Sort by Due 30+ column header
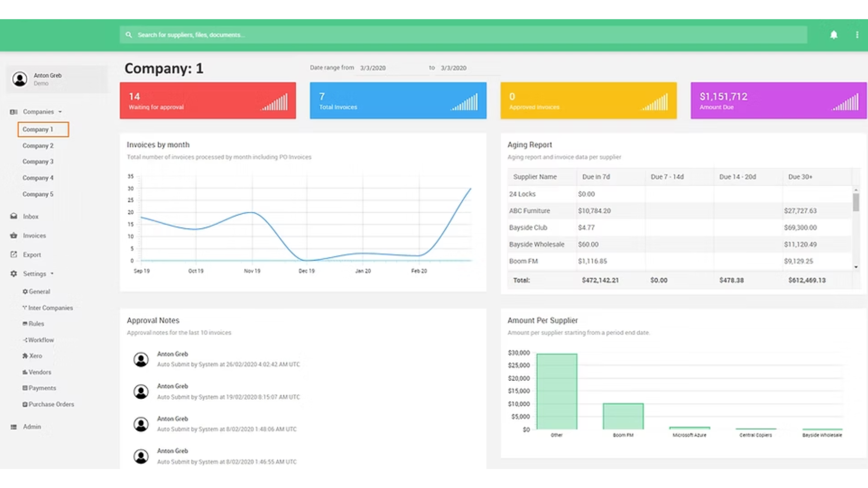 point(817,177)
